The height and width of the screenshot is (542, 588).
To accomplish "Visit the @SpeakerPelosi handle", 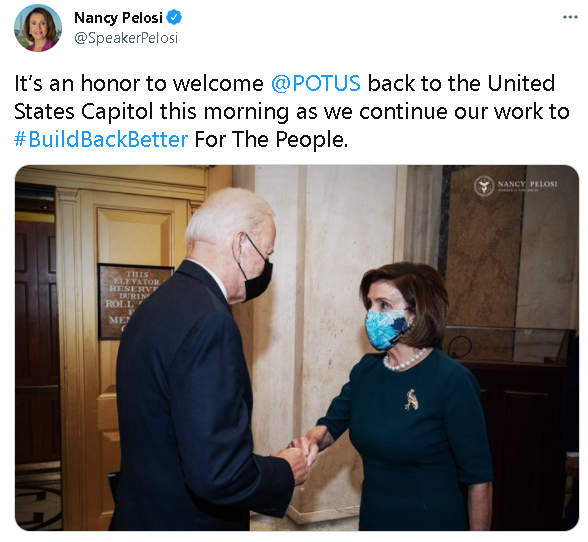I will (x=126, y=38).
